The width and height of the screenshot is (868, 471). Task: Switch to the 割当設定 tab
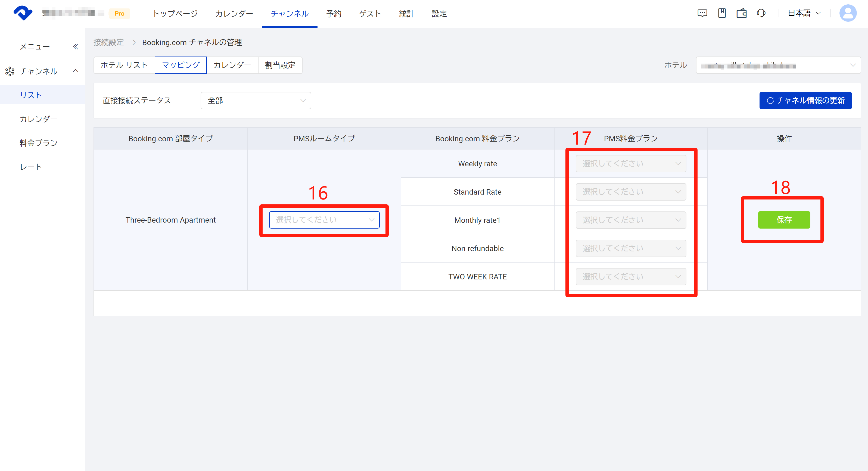280,65
